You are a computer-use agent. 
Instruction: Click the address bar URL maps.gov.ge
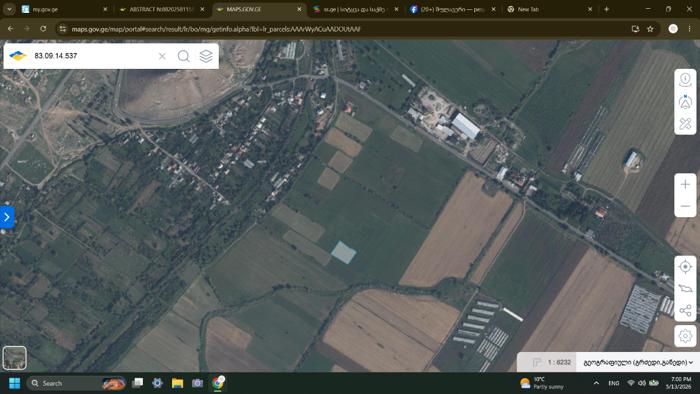(x=216, y=29)
